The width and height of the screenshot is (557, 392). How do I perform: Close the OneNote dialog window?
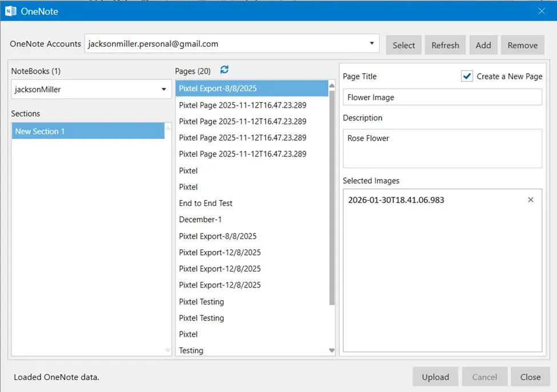point(542,11)
